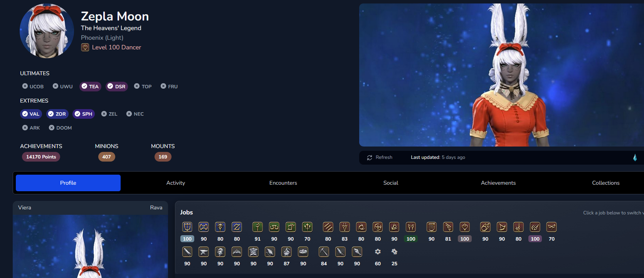This screenshot has height=278, width=644.
Task: Switch to the Profile tab
Action: [68, 183]
